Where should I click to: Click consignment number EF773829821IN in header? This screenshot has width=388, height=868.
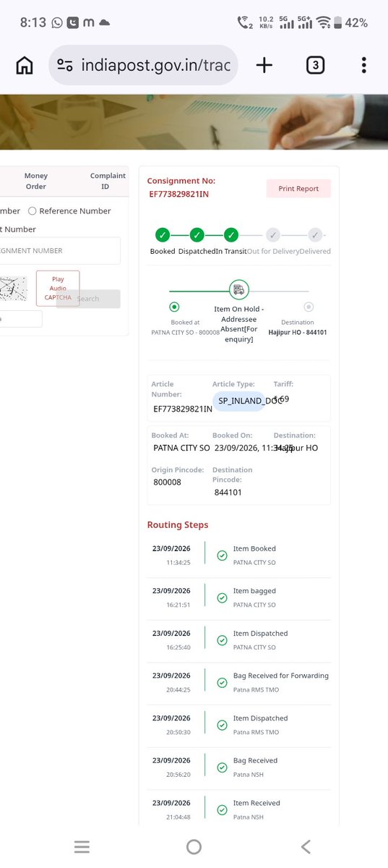tap(181, 195)
